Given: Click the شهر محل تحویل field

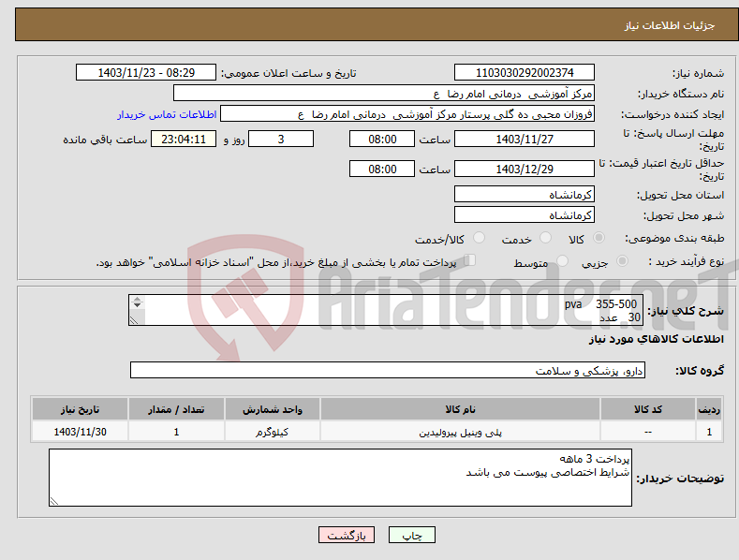Looking at the screenshot, I should pos(525,215).
